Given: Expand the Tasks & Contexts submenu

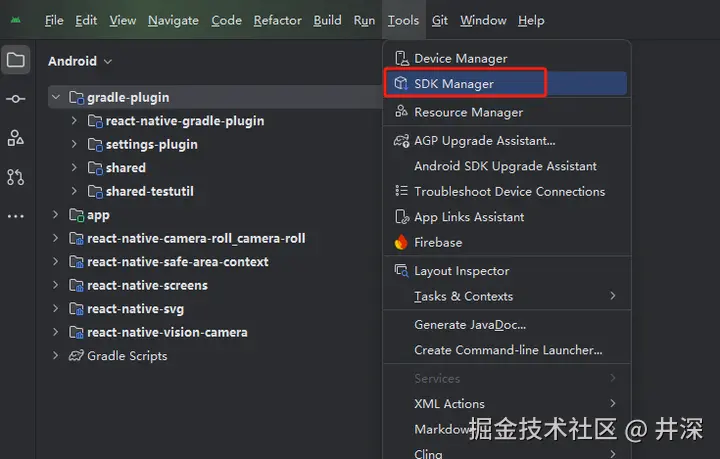Looking at the screenshot, I should (612, 296).
